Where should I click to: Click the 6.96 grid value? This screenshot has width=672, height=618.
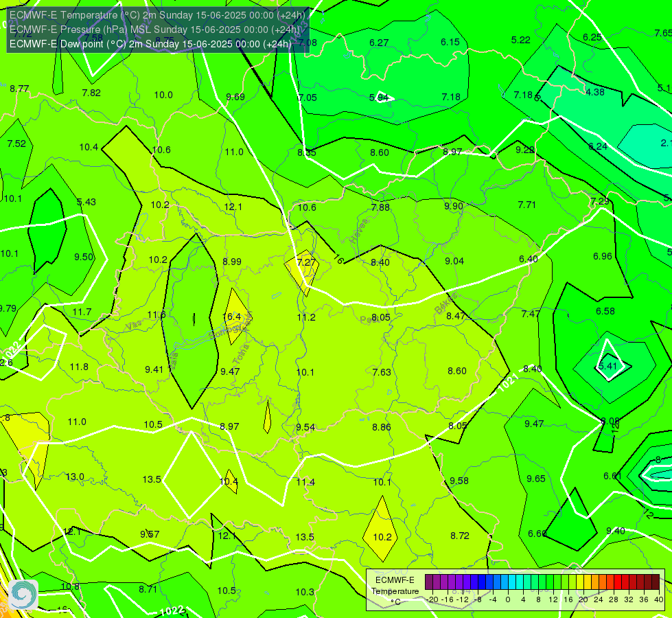point(603,256)
